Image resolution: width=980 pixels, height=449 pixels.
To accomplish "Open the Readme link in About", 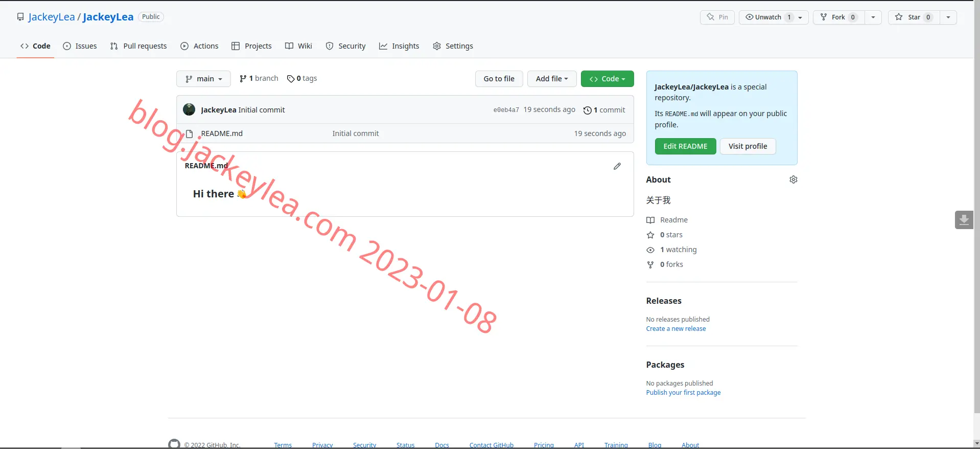I will (673, 220).
